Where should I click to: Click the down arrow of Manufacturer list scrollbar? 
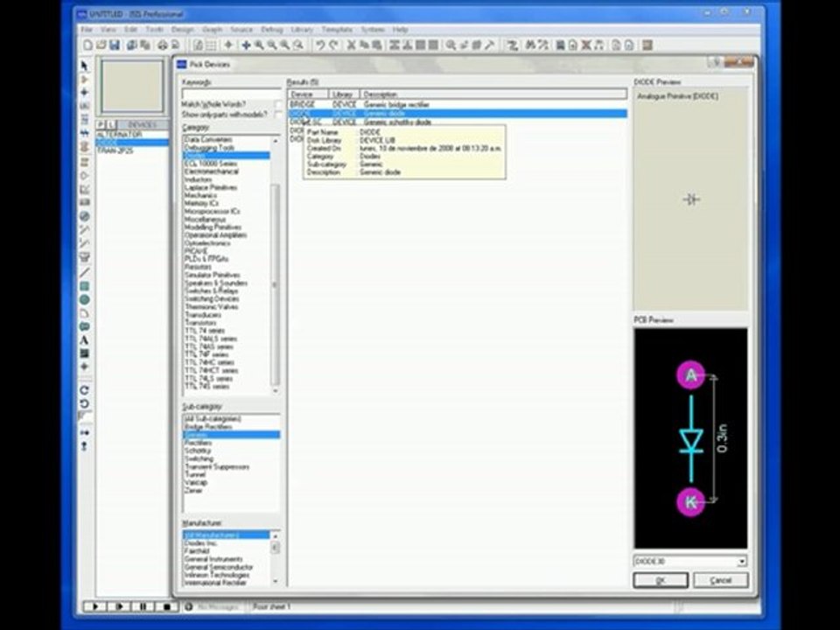(276, 581)
